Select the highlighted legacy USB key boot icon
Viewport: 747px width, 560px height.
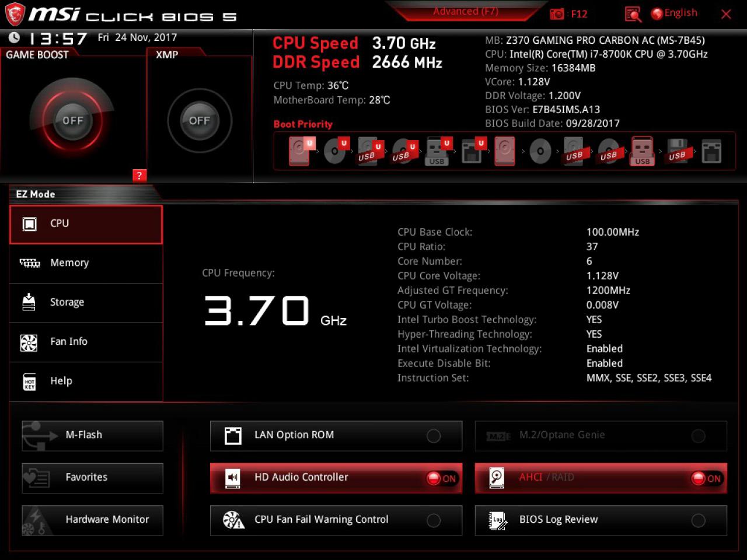click(x=642, y=151)
